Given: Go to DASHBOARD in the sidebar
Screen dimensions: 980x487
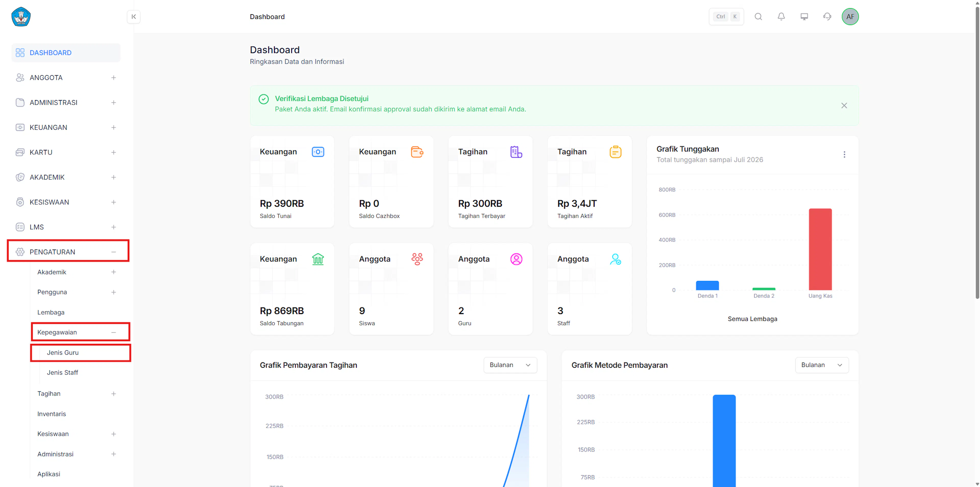Looking at the screenshot, I should pos(66,53).
